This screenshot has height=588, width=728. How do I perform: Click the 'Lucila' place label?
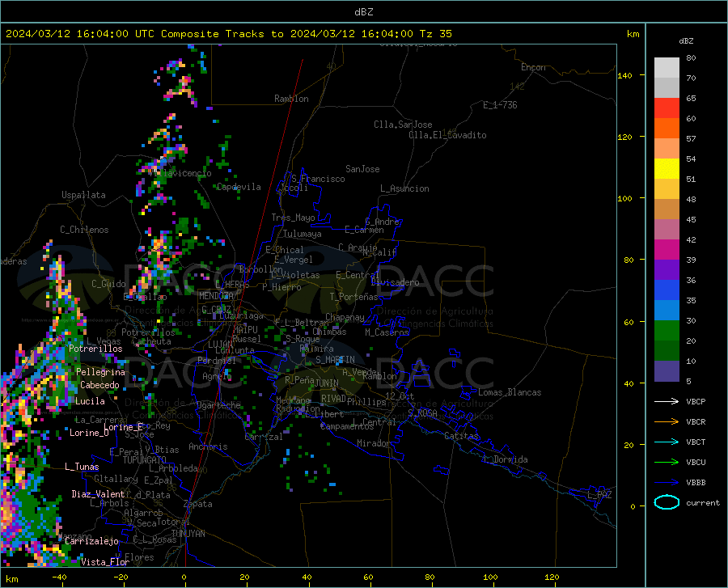[90, 401]
